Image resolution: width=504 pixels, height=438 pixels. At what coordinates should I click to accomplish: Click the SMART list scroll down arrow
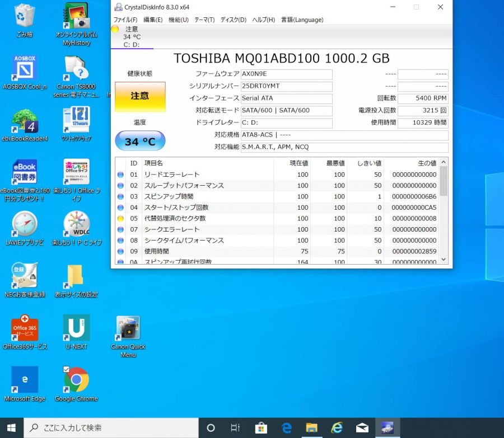pos(444,260)
